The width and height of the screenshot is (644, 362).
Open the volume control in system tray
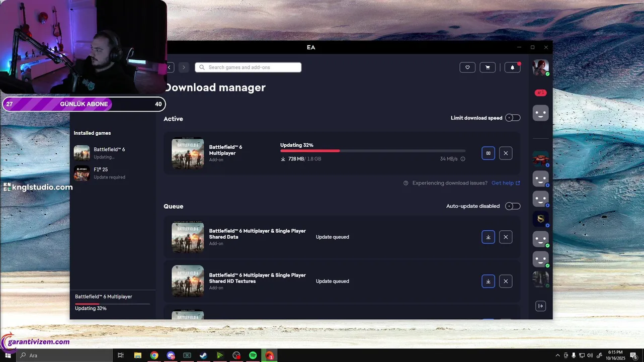pos(590,355)
